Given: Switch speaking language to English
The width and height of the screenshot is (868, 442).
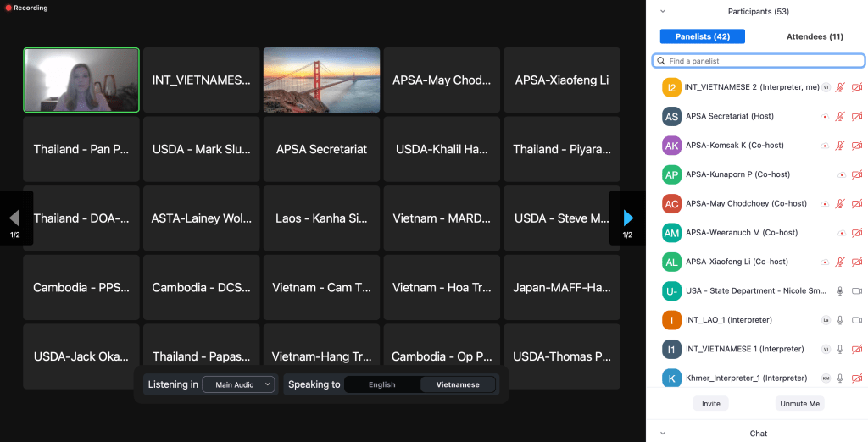Looking at the screenshot, I should (x=381, y=384).
